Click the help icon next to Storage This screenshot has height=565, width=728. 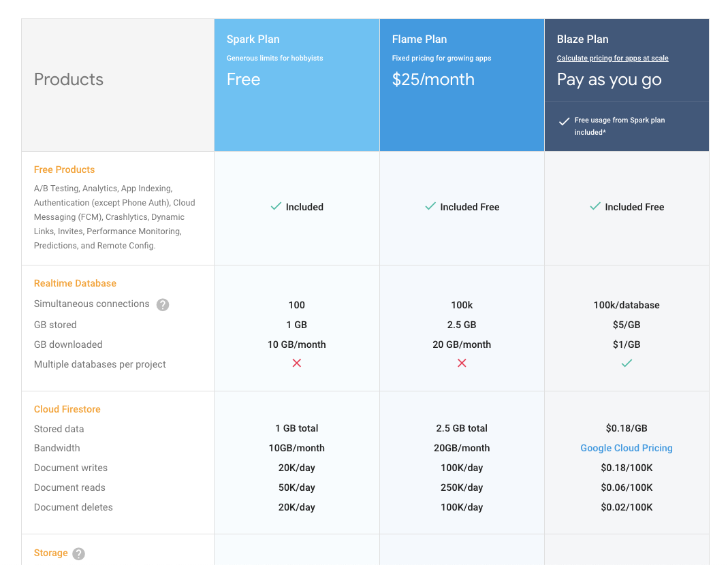(x=79, y=553)
